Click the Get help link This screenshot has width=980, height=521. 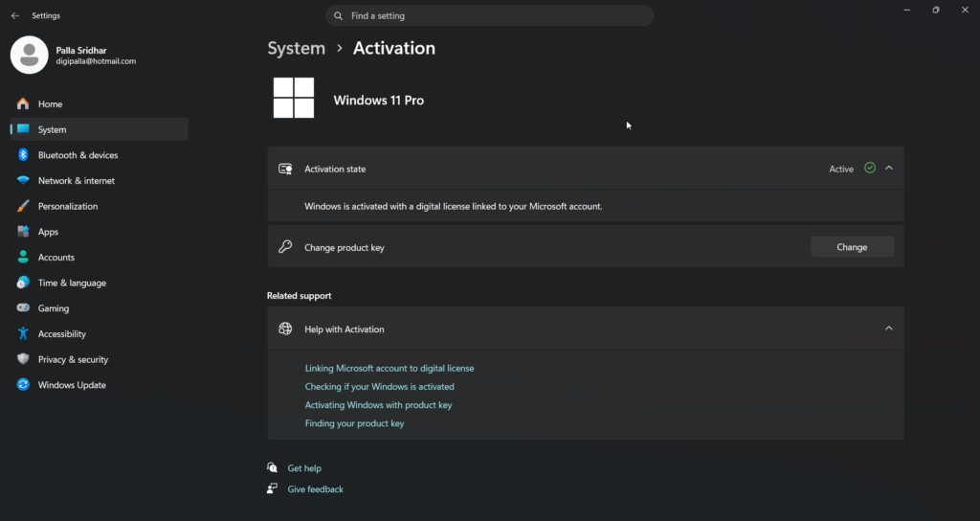point(304,467)
